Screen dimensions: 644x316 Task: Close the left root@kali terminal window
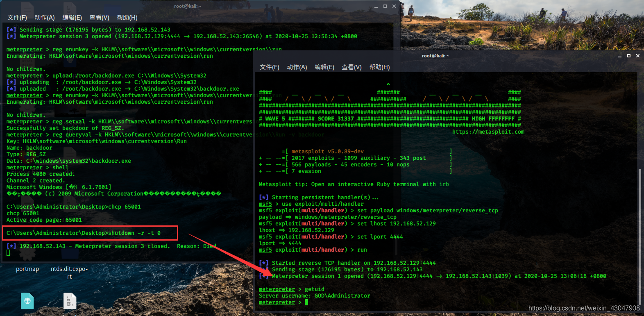click(394, 6)
